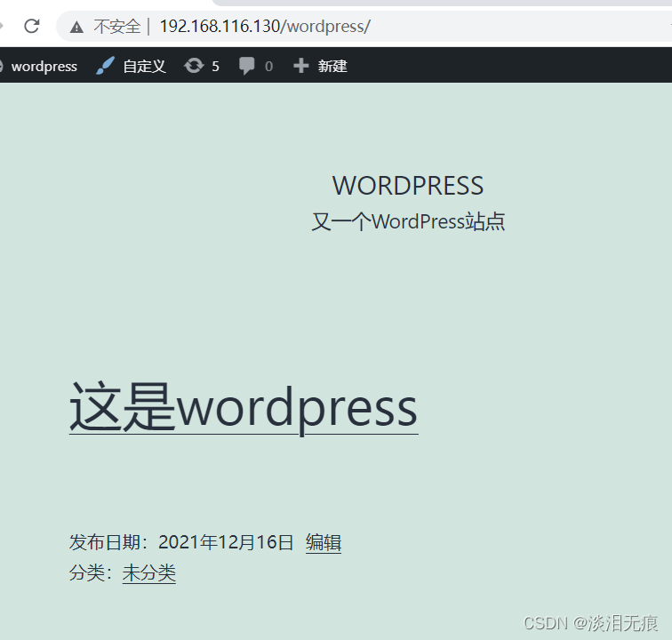Screen dimensions: 672x640
Task: Click the tagline 又一个WordPress站点
Action: tap(408, 221)
